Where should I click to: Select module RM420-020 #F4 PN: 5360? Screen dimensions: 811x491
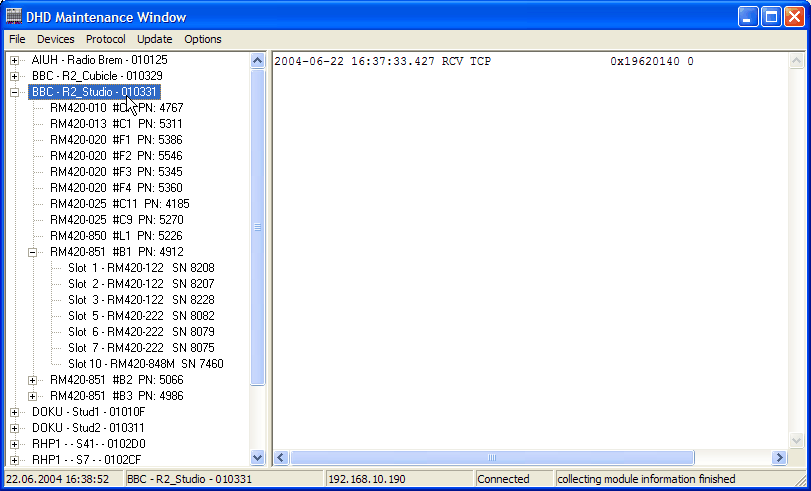point(116,188)
